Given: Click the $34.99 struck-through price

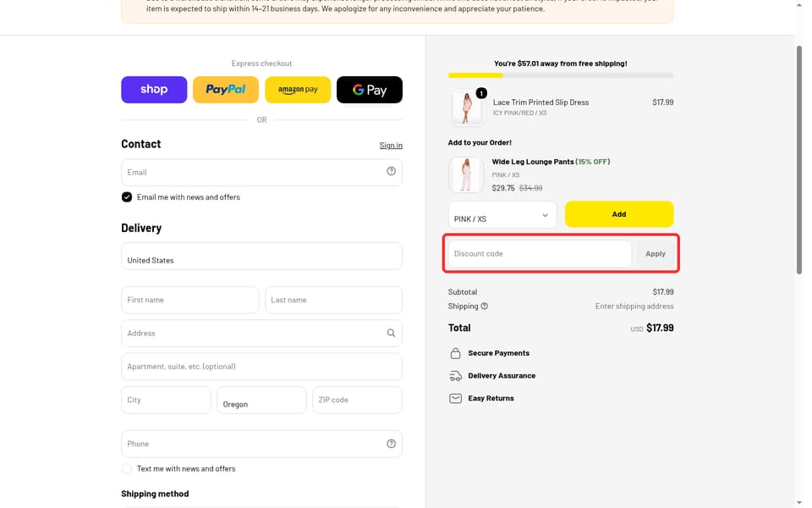Looking at the screenshot, I should 531,188.
